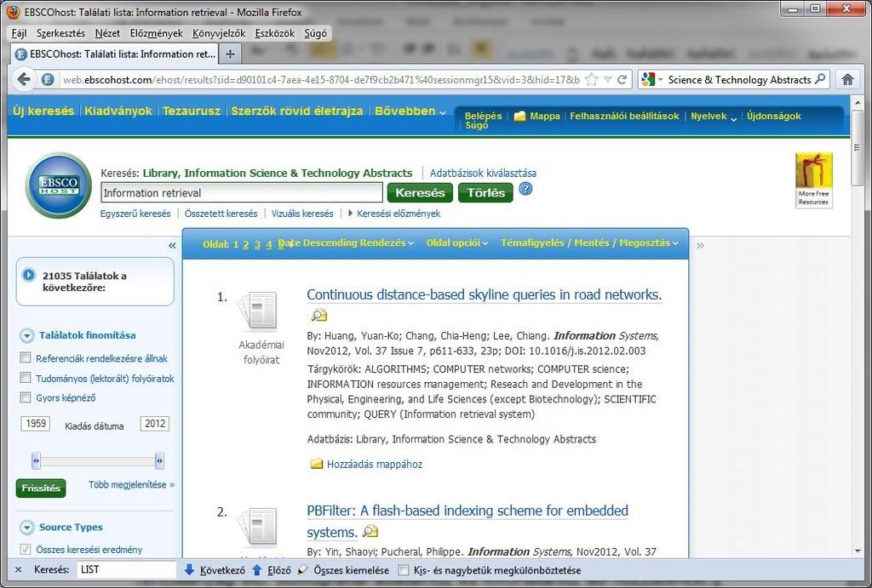This screenshot has width=872, height=588.
Task: Open Date Descending Rendezés dropdown
Action: tap(346, 243)
